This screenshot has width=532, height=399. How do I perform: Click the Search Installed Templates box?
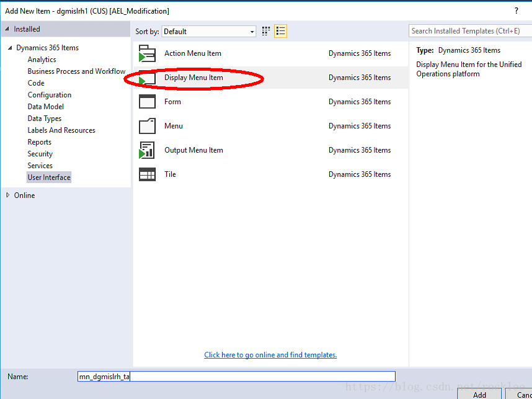[470, 31]
